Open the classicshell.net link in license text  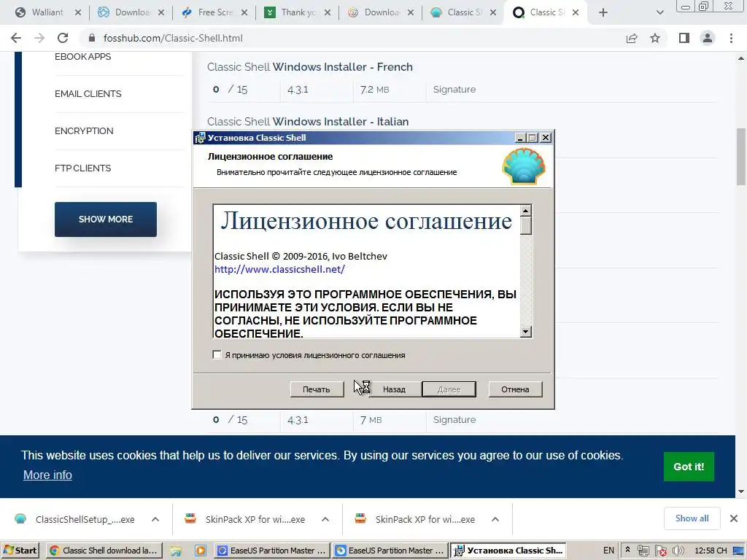tap(279, 269)
